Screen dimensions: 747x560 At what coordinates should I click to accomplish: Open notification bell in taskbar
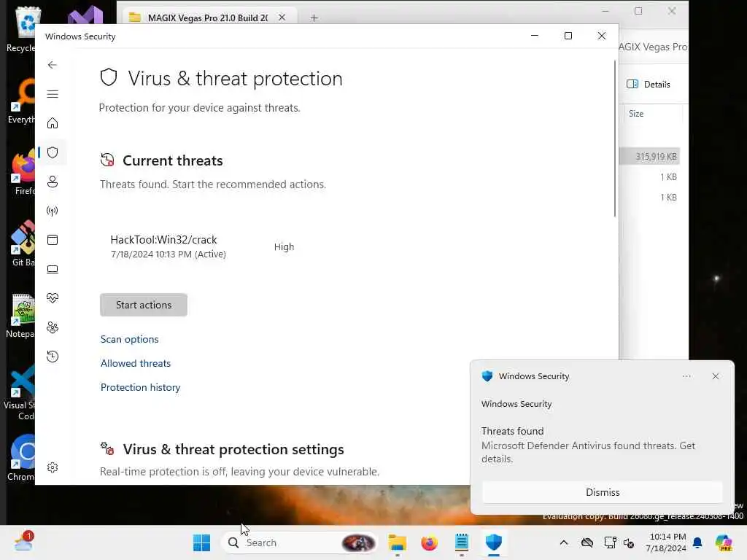[697, 542]
